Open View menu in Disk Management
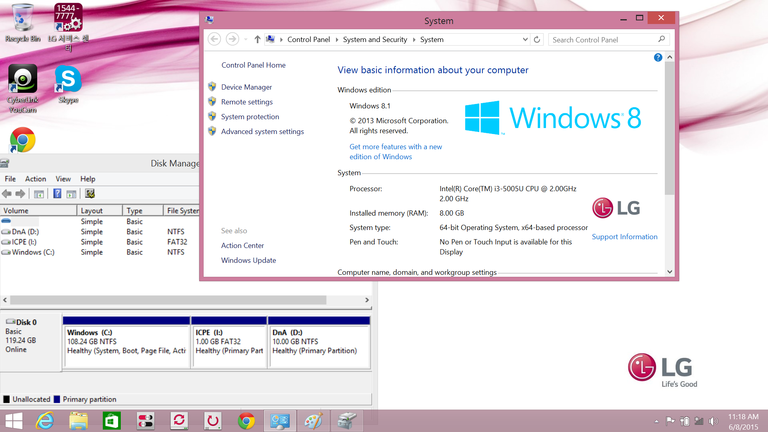 (63, 179)
